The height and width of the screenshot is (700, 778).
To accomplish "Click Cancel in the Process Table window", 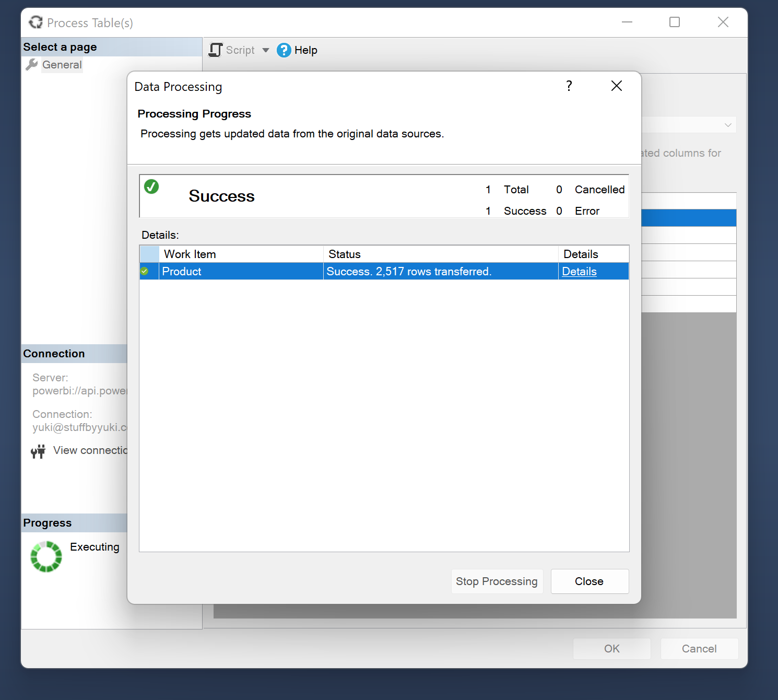I will (x=699, y=649).
